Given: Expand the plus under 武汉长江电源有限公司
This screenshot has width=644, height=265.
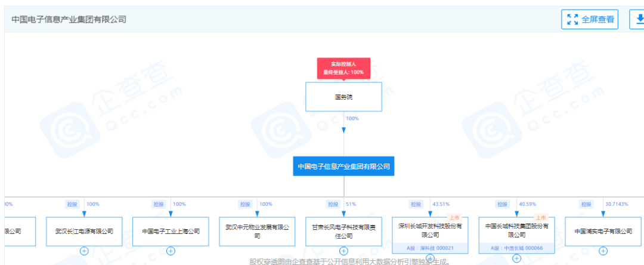Looking at the screenshot, I should [x=84, y=251].
